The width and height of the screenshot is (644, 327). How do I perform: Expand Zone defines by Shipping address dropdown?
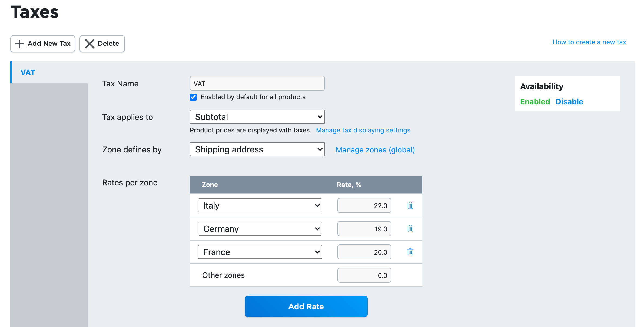click(x=257, y=149)
